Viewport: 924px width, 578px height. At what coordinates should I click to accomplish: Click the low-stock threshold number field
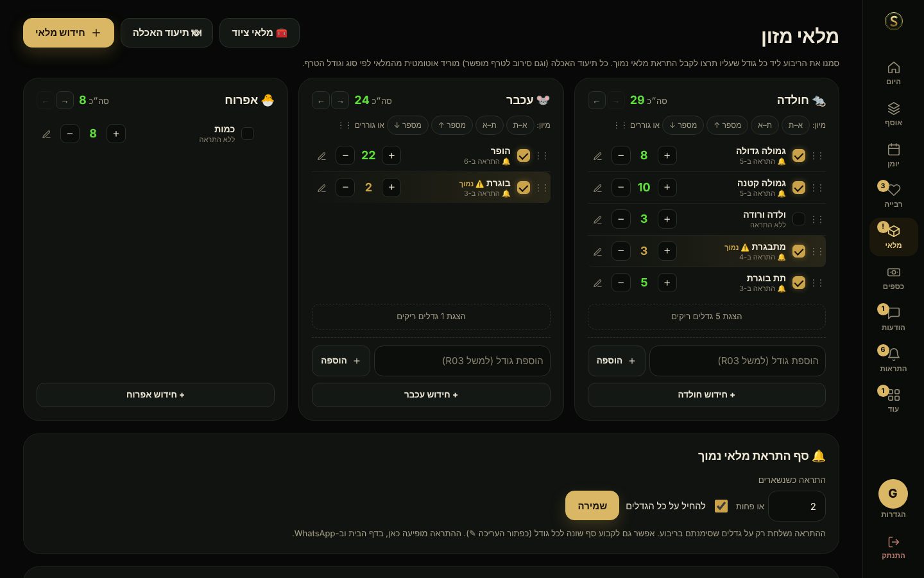(x=797, y=506)
